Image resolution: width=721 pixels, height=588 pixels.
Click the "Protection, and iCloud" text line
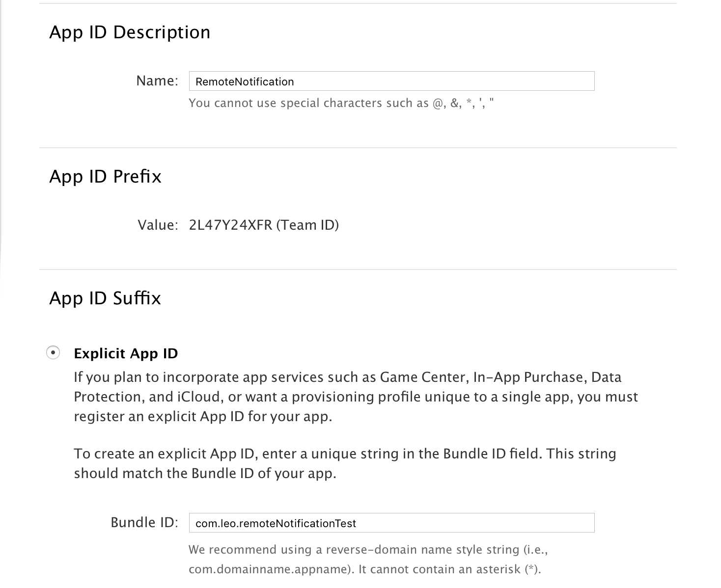coord(356,397)
